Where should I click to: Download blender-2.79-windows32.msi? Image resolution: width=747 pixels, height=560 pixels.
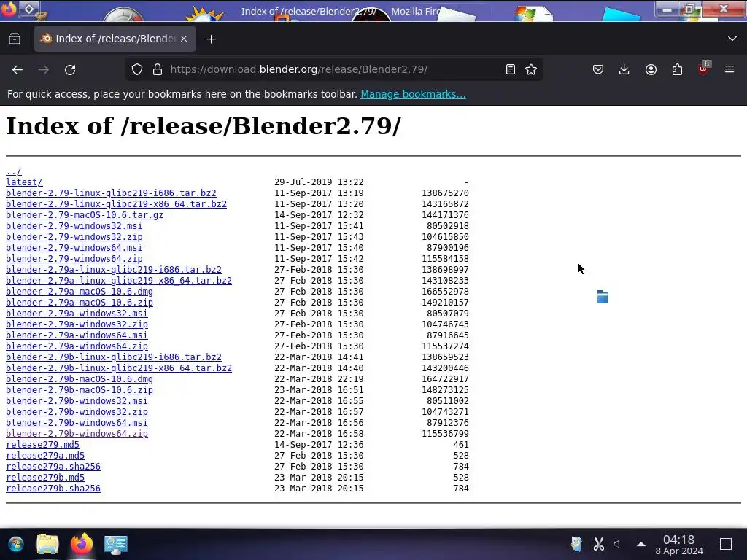coord(74,226)
